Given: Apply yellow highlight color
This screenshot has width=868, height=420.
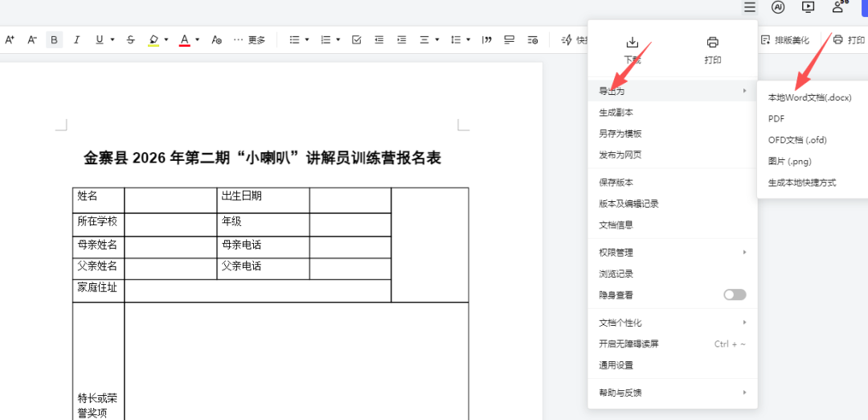Looking at the screenshot, I should tap(154, 40).
